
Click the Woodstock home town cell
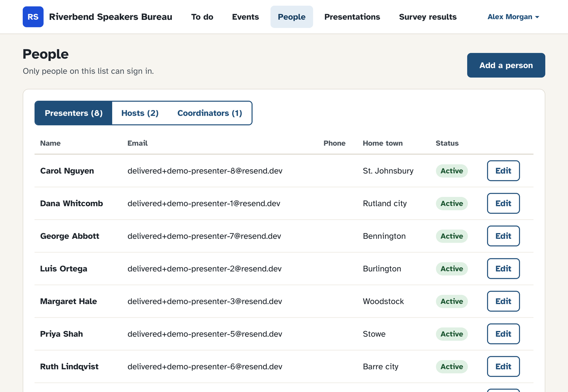coord(383,302)
